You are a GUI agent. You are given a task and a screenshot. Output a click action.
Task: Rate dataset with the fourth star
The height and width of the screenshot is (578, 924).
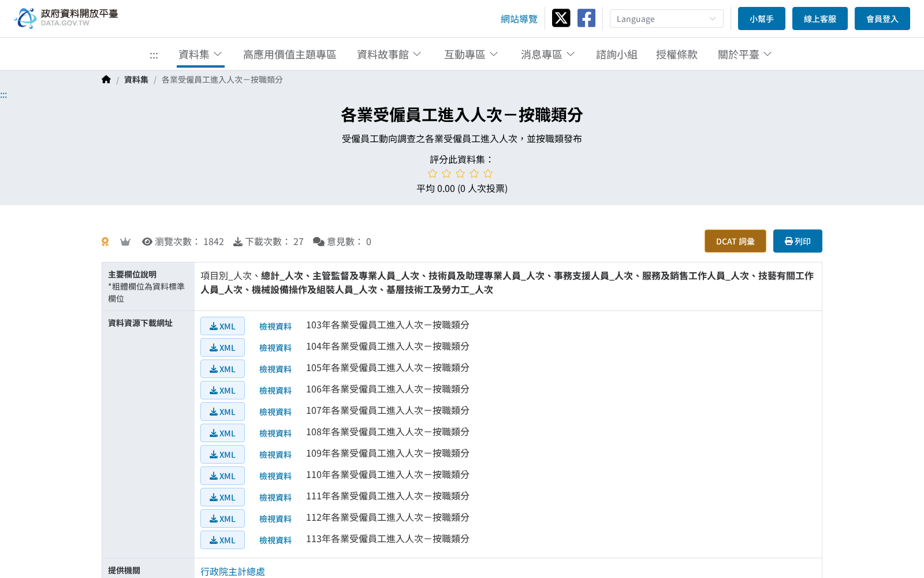click(474, 173)
